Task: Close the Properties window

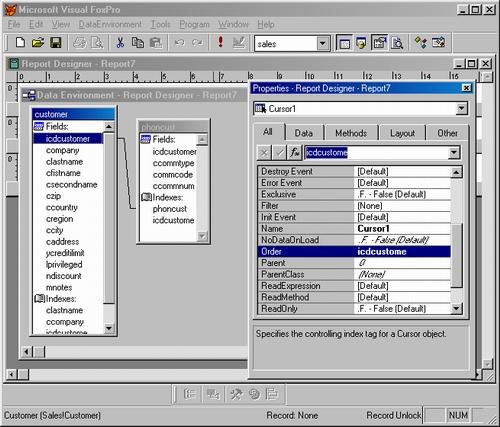Action: 466,88
